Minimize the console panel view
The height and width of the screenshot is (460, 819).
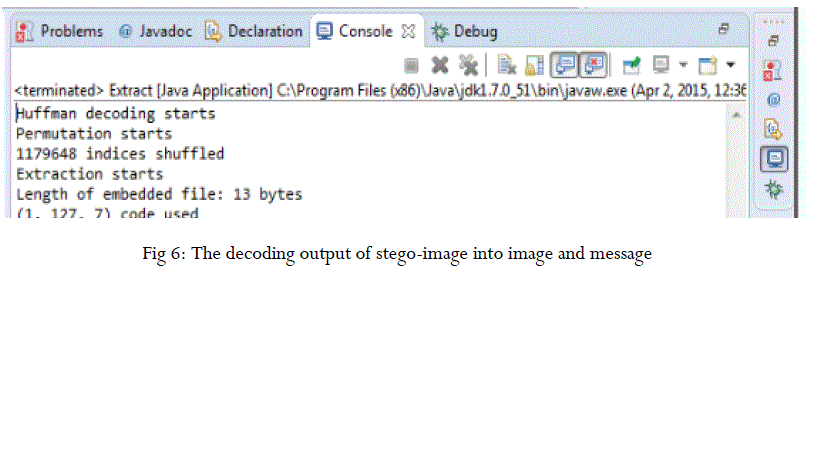(723, 30)
